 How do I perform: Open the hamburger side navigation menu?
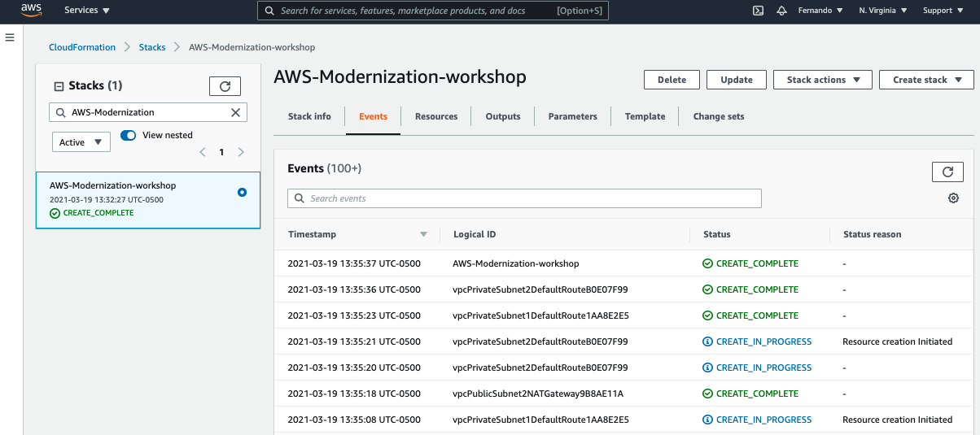coord(11,37)
